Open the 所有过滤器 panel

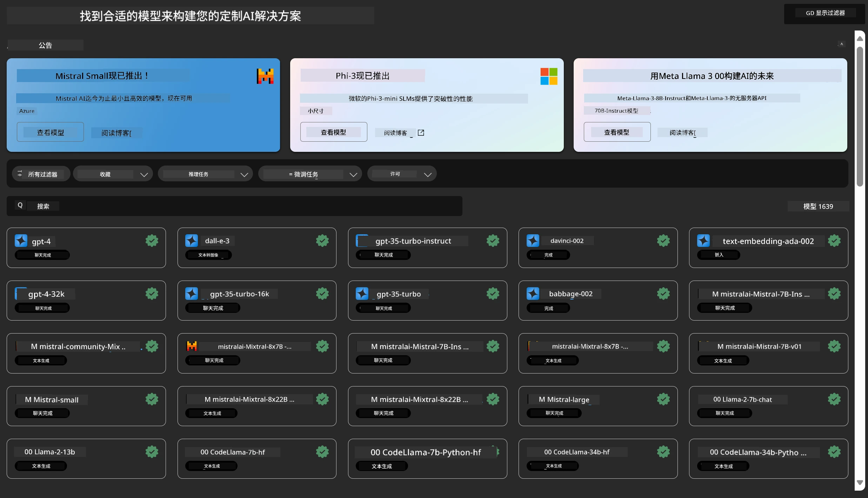41,174
